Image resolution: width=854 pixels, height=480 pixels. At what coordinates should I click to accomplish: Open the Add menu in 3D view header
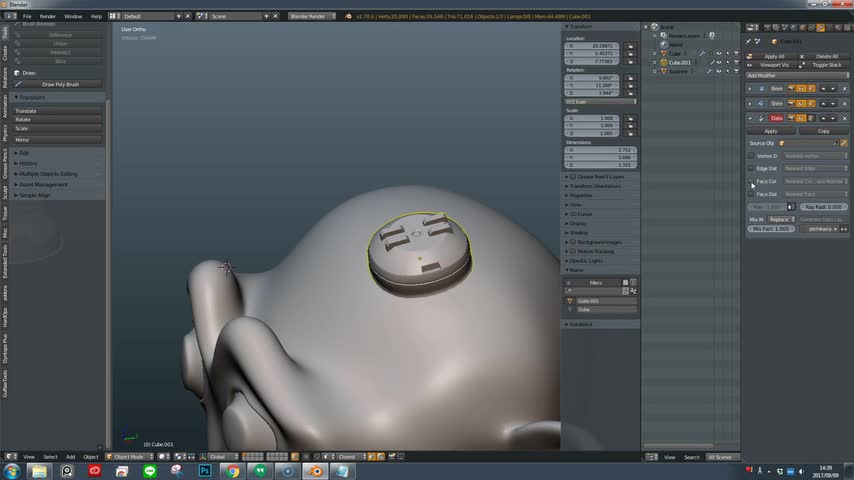click(x=70, y=457)
